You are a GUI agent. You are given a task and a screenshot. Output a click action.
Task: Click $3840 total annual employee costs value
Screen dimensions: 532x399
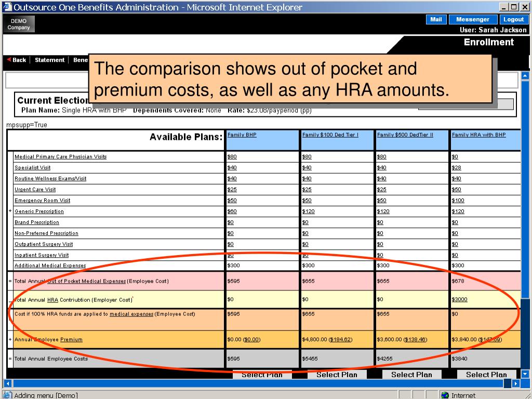[x=459, y=358]
